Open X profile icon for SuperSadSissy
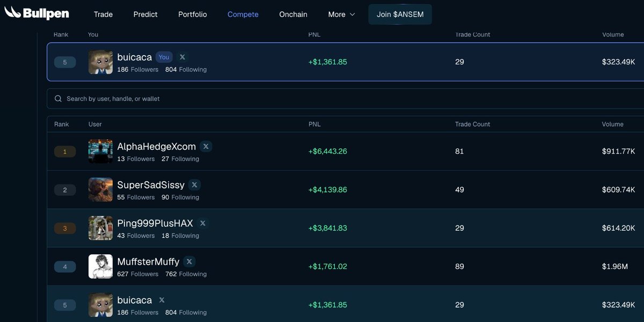The image size is (644, 322). (x=194, y=185)
